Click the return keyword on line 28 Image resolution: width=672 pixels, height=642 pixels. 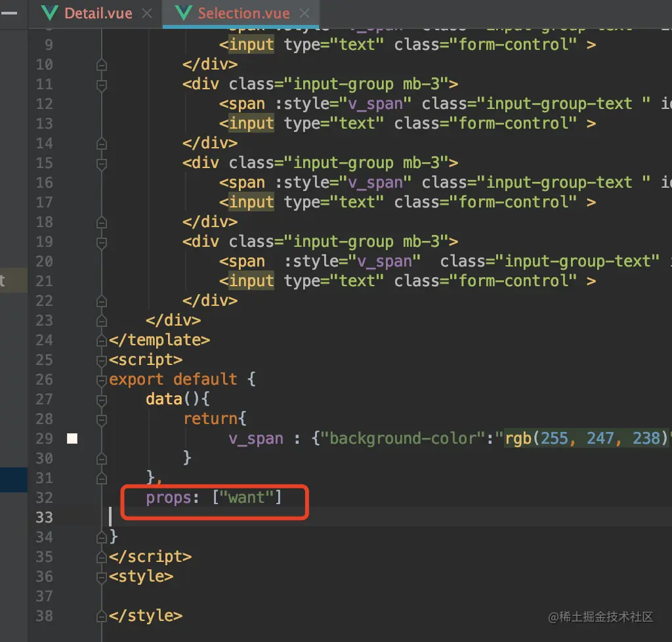(210, 419)
